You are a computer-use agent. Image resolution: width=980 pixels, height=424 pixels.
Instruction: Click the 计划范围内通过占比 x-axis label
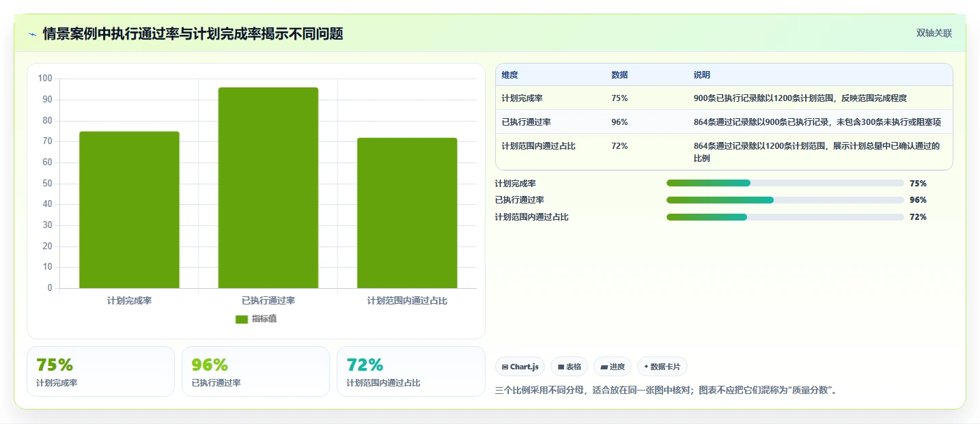pyautogui.click(x=407, y=300)
